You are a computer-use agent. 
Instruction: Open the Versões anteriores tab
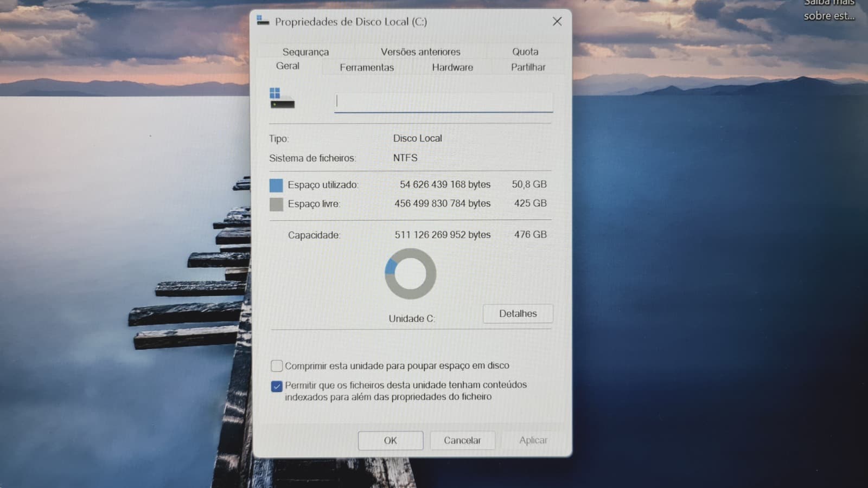click(x=420, y=52)
